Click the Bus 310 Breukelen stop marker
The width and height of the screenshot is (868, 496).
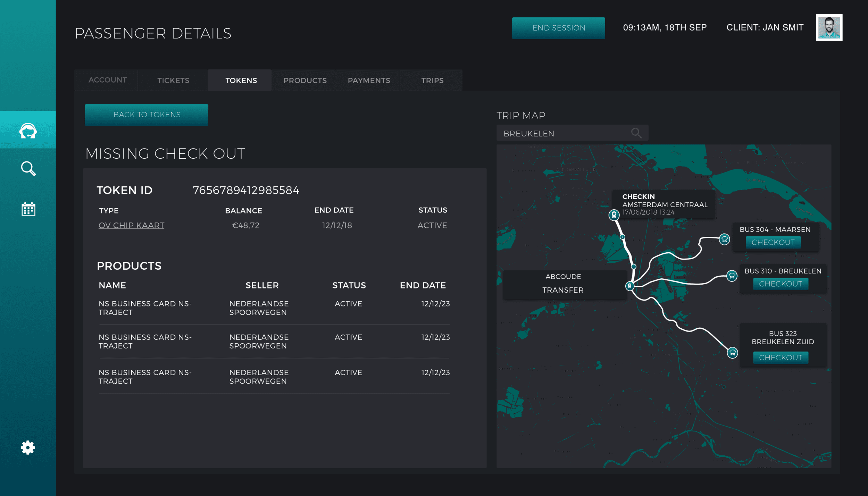click(732, 276)
